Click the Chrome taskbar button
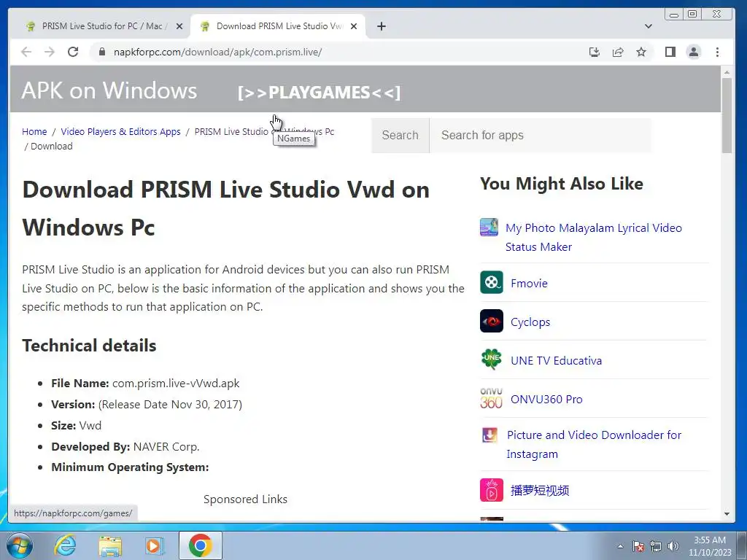Viewport: 747px width, 560px height. coord(200,545)
